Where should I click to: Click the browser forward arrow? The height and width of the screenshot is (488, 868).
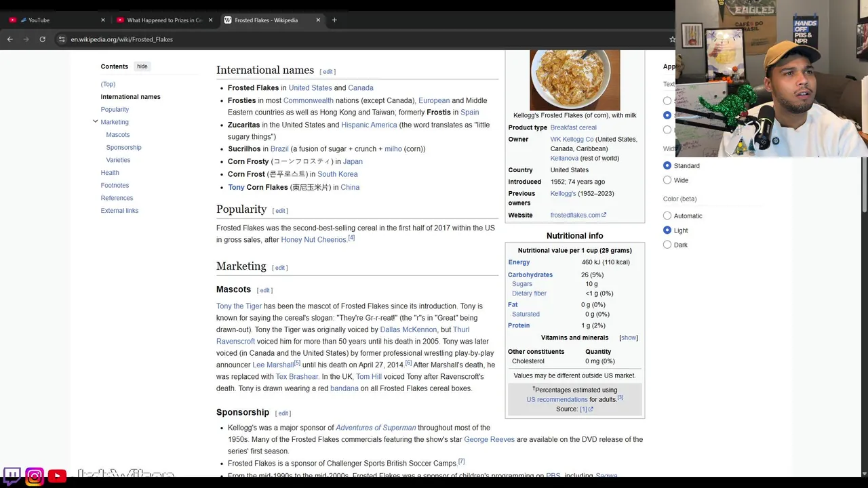point(26,39)
